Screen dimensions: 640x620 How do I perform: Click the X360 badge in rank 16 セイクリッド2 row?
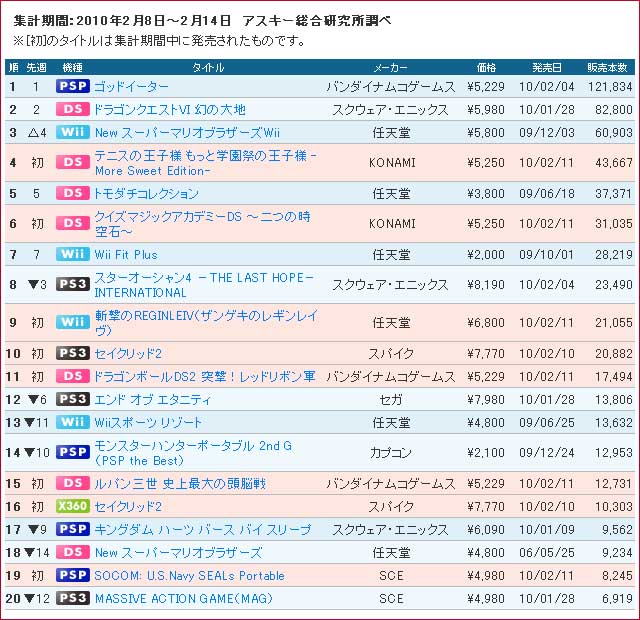[x=73, y=506]
